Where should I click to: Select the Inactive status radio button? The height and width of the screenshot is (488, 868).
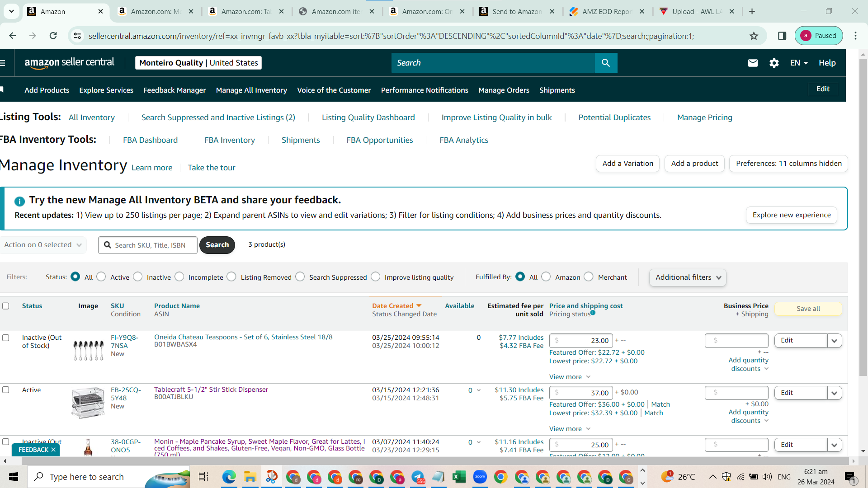pyautogui.click(x=138, y=277)
